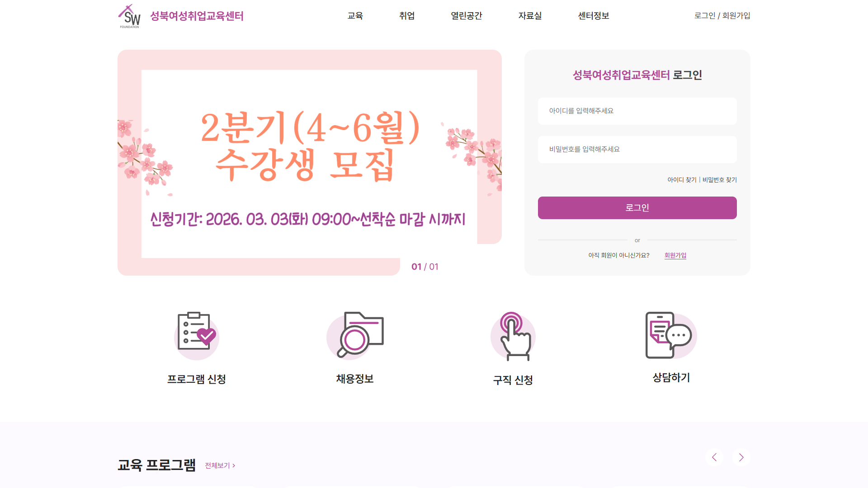Show next 교육 프로그램 with right arrow
This screenshot has width=868, height=488.
pos(741,457)
